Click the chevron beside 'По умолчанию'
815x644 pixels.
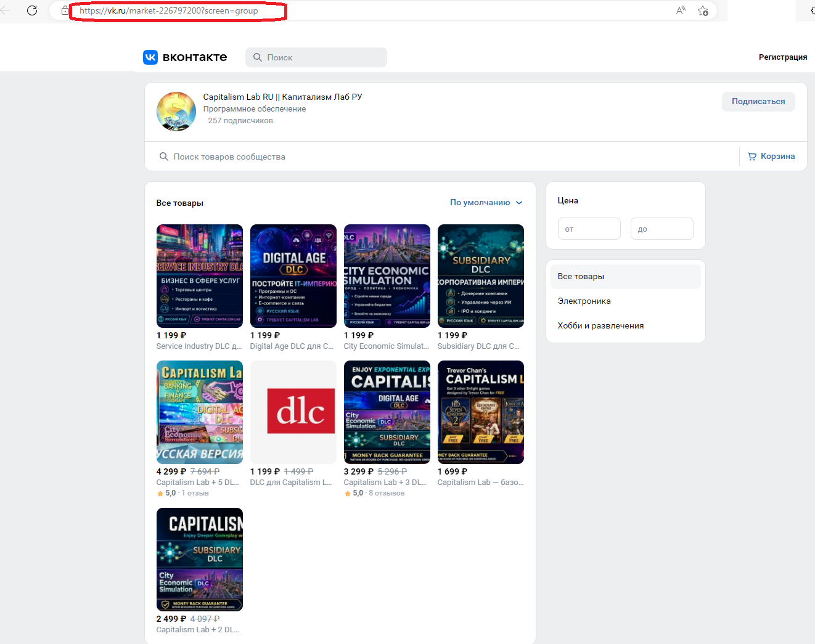[519, 203]
